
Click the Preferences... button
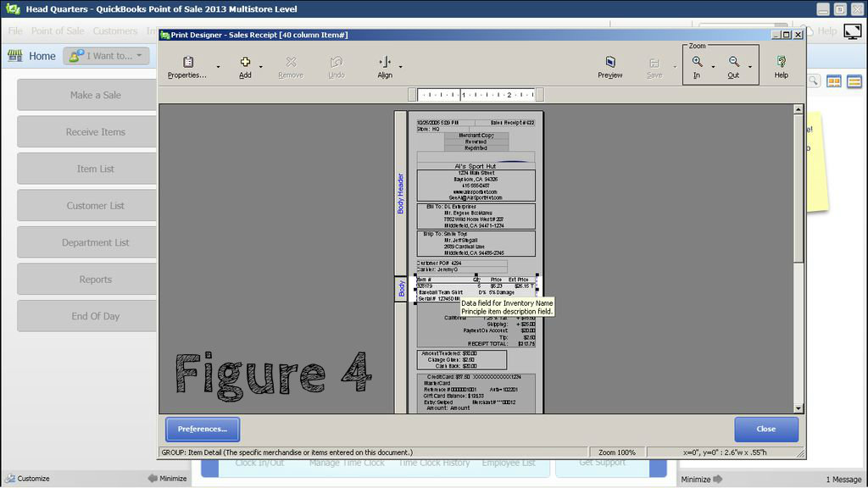(x=203, y=430)
